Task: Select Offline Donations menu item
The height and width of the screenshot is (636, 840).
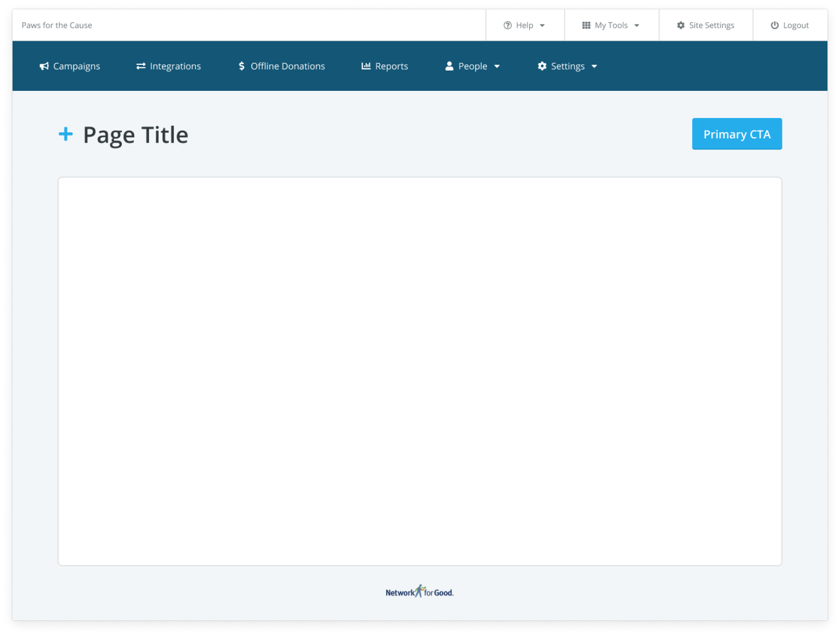Action: (282, 66)
